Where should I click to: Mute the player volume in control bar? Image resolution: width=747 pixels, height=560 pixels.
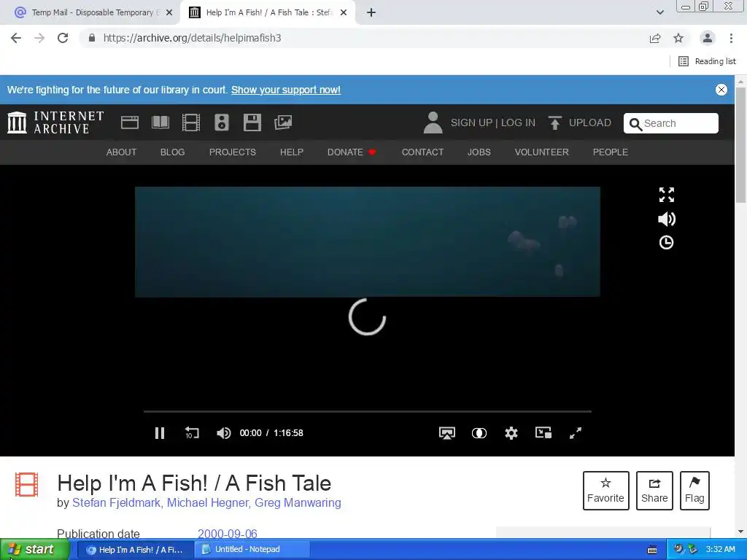click(223, 433)
